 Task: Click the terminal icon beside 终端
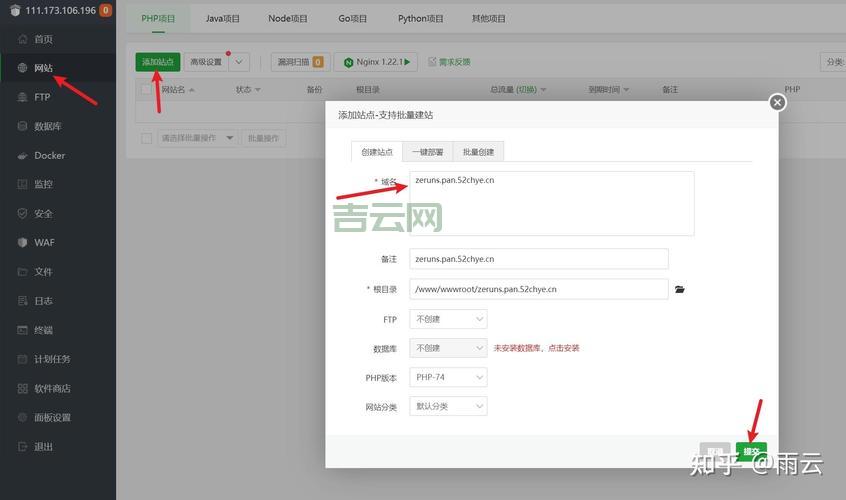click(x=22, y=330)
